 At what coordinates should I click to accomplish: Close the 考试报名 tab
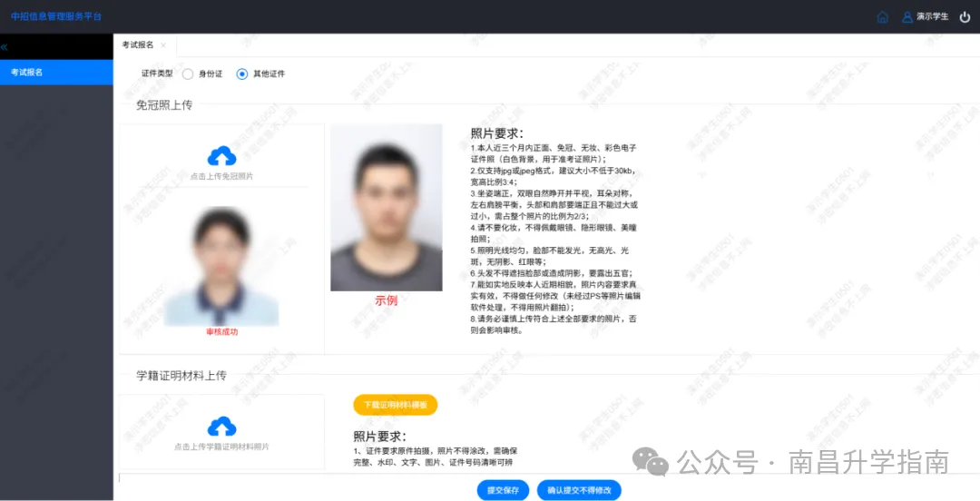click(x=163, y=45)
